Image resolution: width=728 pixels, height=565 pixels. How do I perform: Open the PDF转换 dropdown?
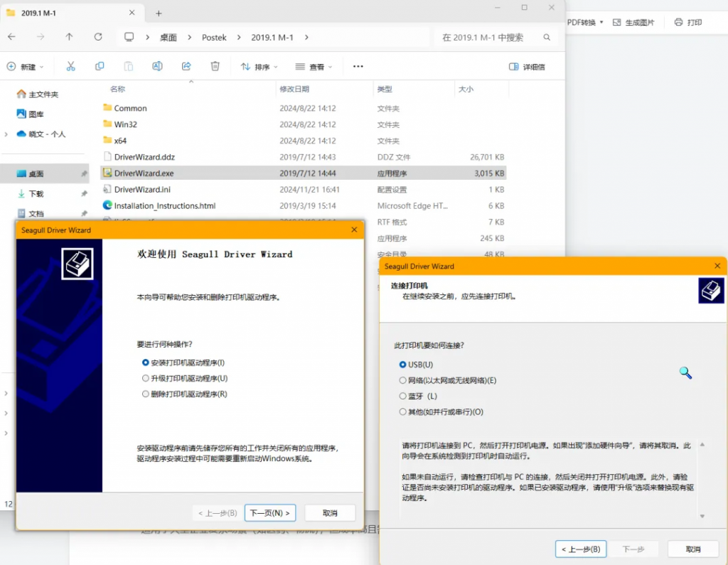(x=585, y=22)
